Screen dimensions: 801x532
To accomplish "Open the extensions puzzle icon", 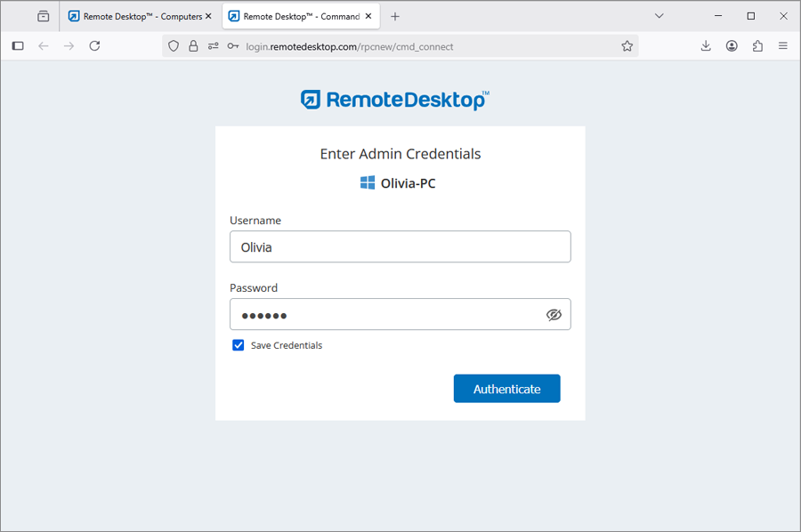I will pos(757,46).
